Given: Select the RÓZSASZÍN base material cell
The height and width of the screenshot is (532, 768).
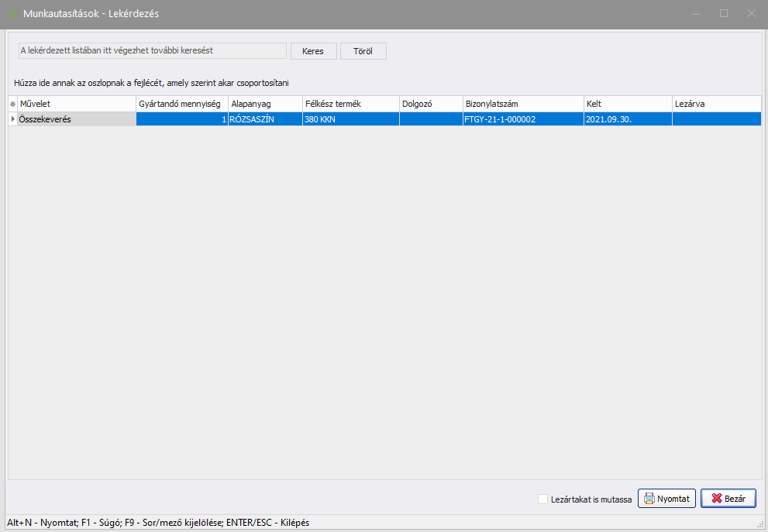Looking at the screenshot, I should (x=264, y=119).
